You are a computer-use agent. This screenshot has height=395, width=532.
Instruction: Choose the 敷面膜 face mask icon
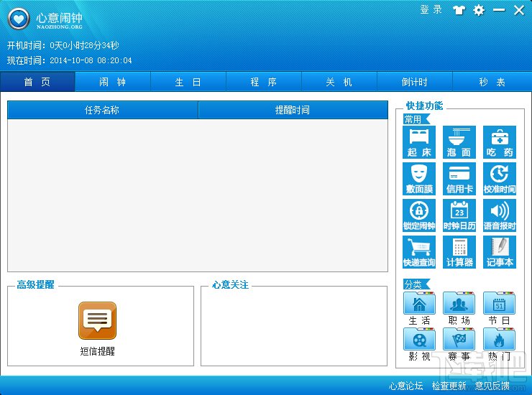click(x=419, y=179)
